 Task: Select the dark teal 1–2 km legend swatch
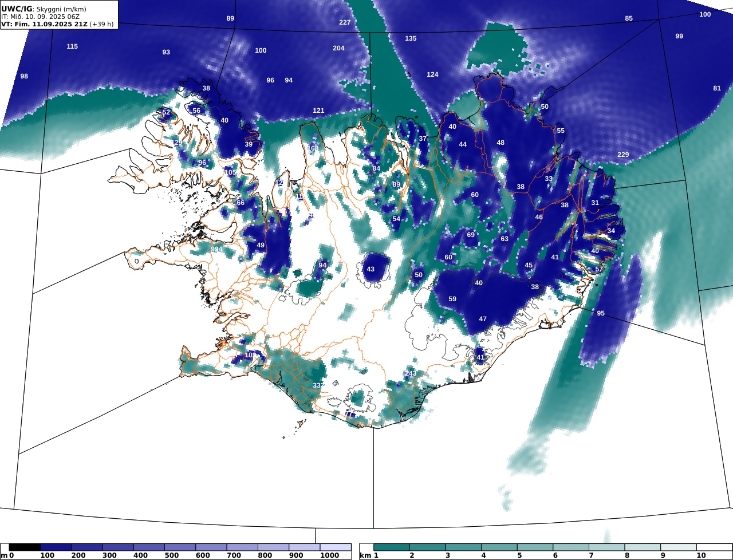[x=392, y=547]
